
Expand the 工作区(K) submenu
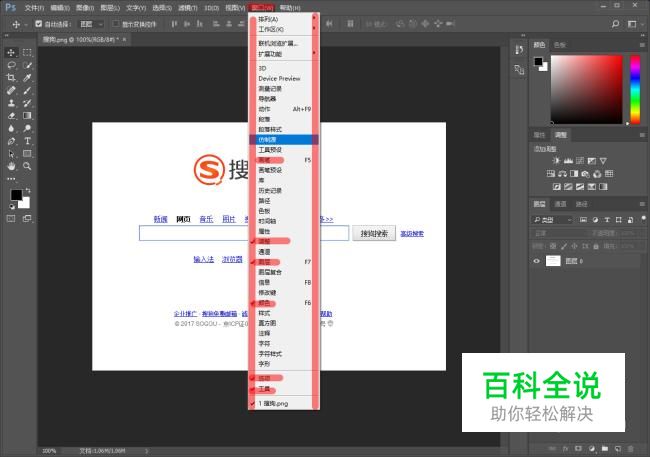[284, 29]
